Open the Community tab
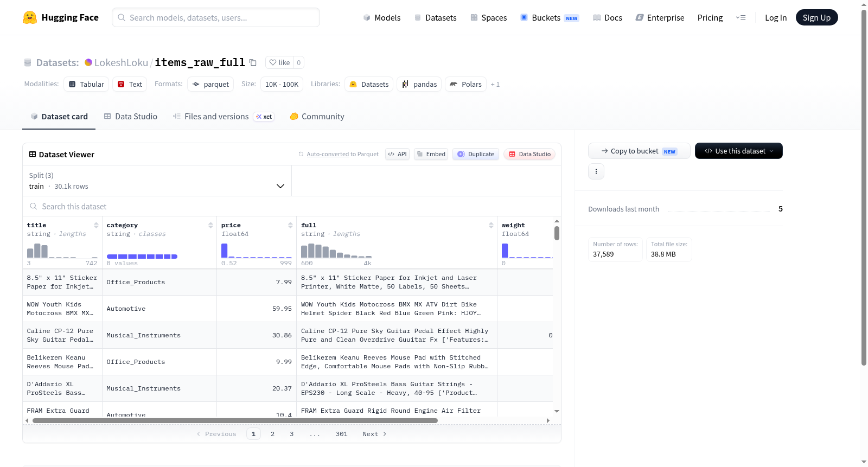 (317, 117)
